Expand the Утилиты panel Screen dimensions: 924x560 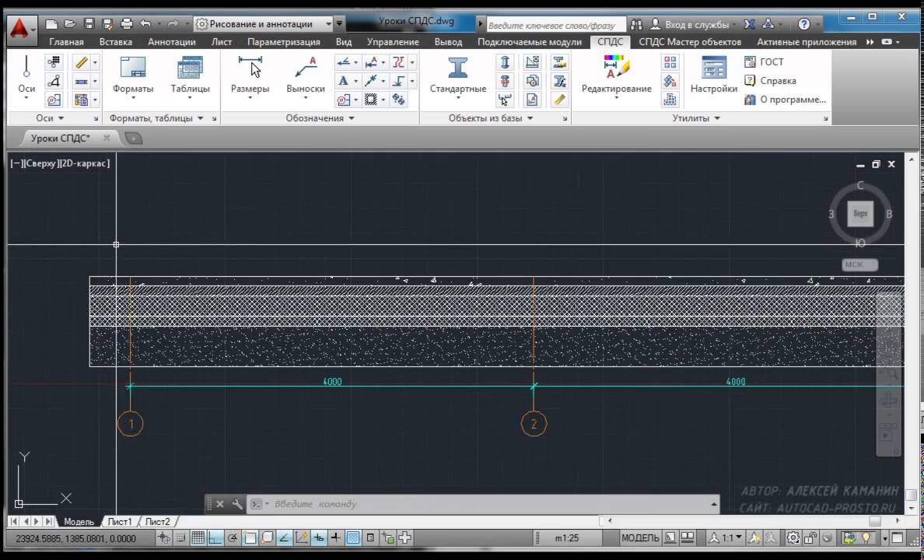point(696,118)
